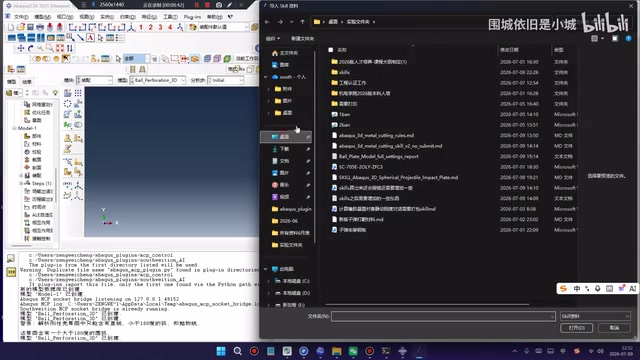Viewport: 640px width, 360px height.
Task: Expand the Steps (1) node in model tree
Action: click(21, 183)
